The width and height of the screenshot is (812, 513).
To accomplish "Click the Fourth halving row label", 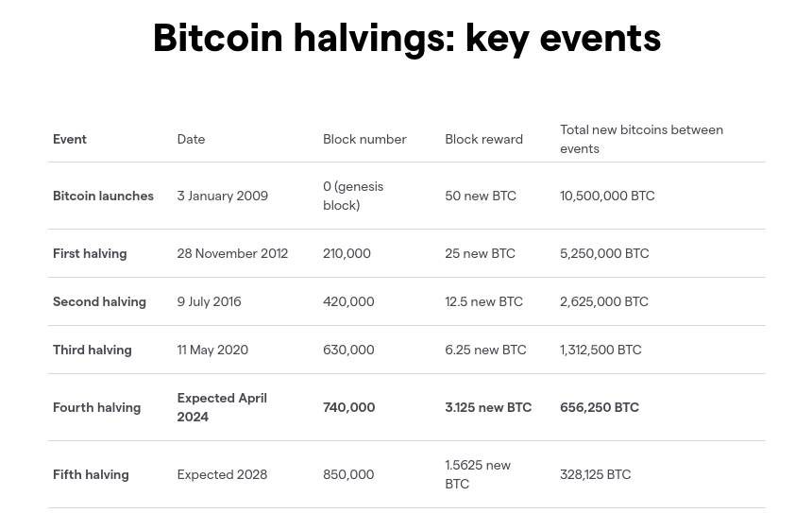I will 96,407.
